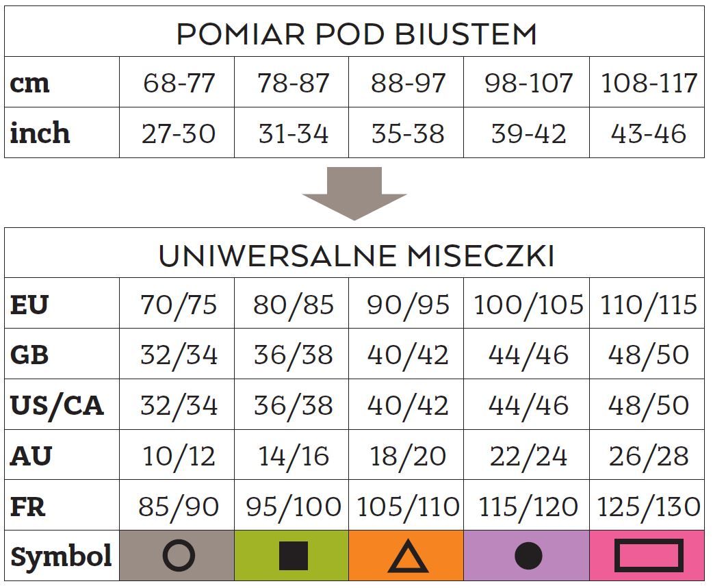
Task: Click the POMIAR POD BIUSTEM header
Action: pyautogui.click(x=356, y=34)
